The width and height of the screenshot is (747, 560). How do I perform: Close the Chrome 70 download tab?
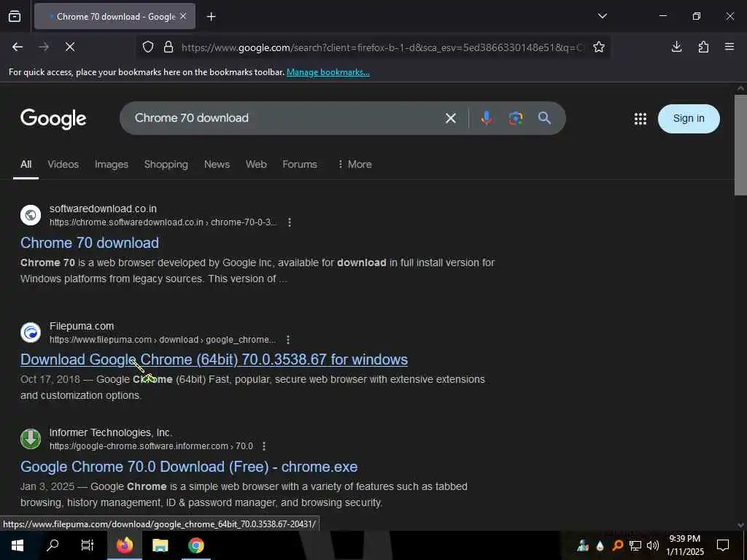click(x=183, y=16)
